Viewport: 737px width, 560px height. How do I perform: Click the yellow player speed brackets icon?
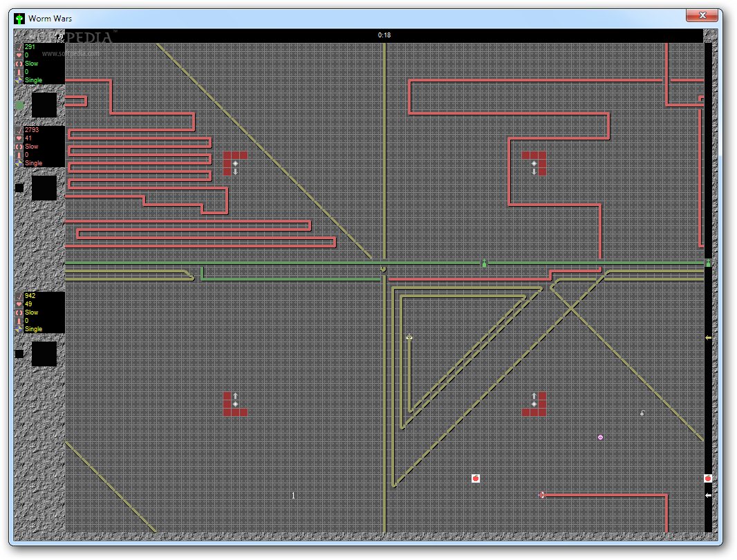19,312
